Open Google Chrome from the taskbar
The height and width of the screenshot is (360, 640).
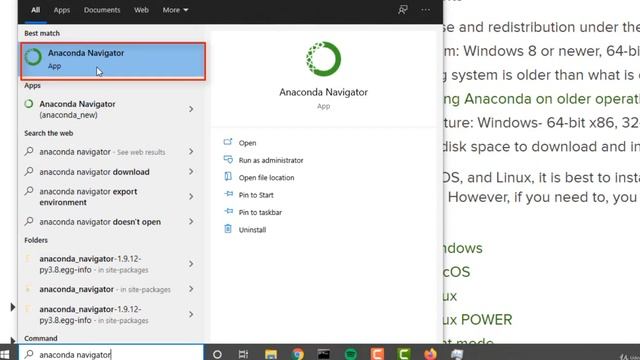298,354
